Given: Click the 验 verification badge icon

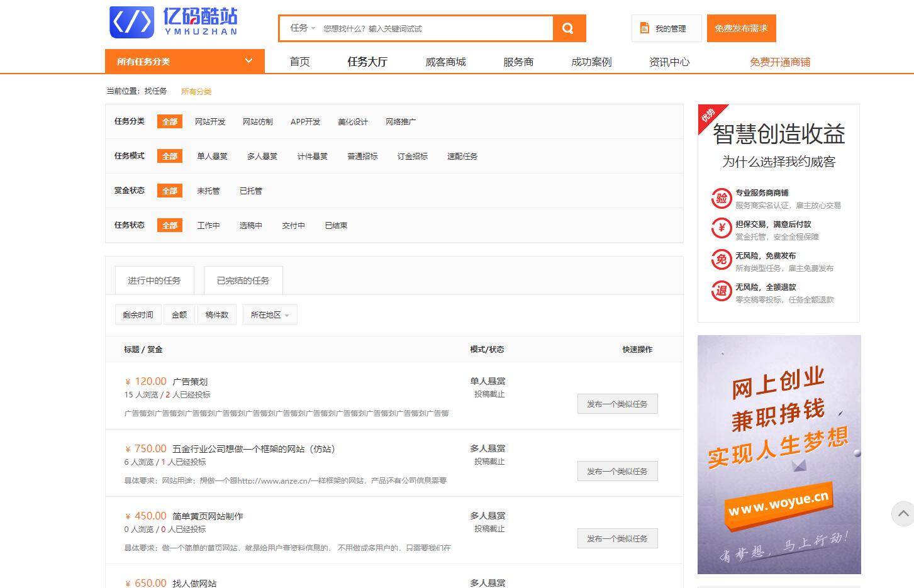Looking at the screenshot, I should [x=722, y=199].
